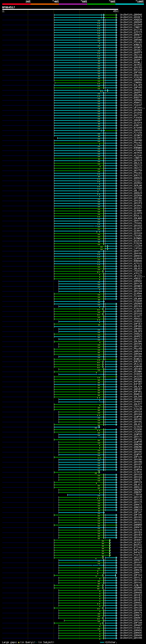Viewport: 146px width, 644px height.
Task: Select the query name BP064517
Action: [8, 7]
